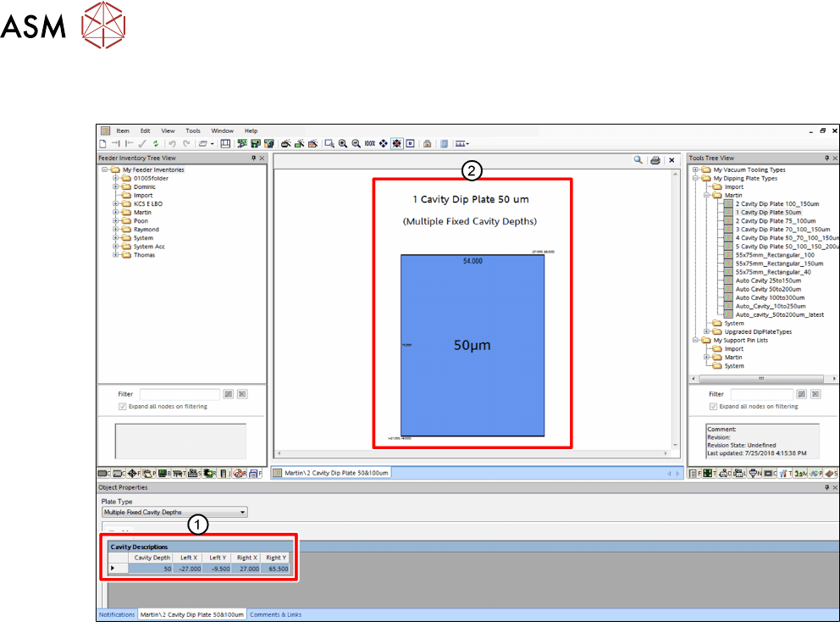
Task: Click the search magnifier in the preview pane
Action: [x=638, y=160]
